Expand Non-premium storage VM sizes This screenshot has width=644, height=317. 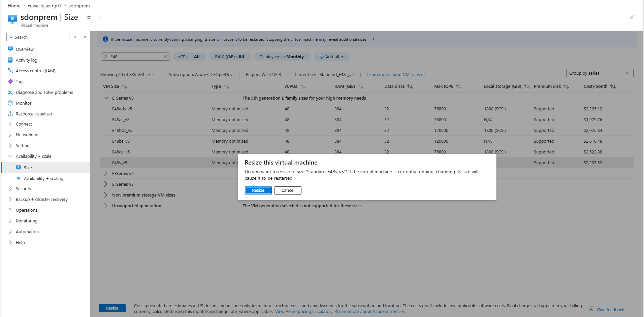pyautogui.click(x=106, y=195)
